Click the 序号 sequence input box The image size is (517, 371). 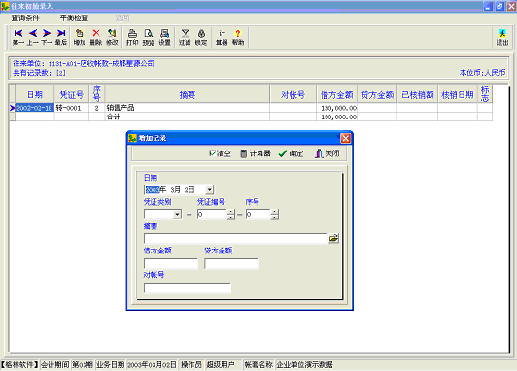[258, 214]
